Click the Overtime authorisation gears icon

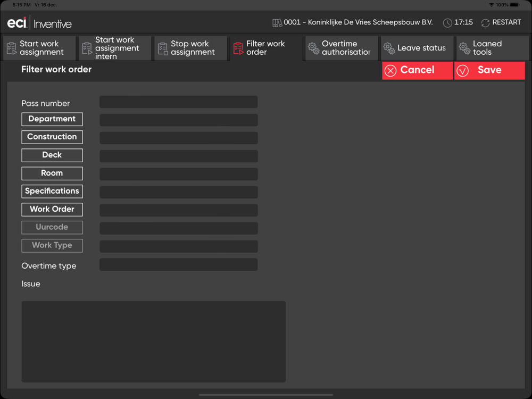pos(313,48)
